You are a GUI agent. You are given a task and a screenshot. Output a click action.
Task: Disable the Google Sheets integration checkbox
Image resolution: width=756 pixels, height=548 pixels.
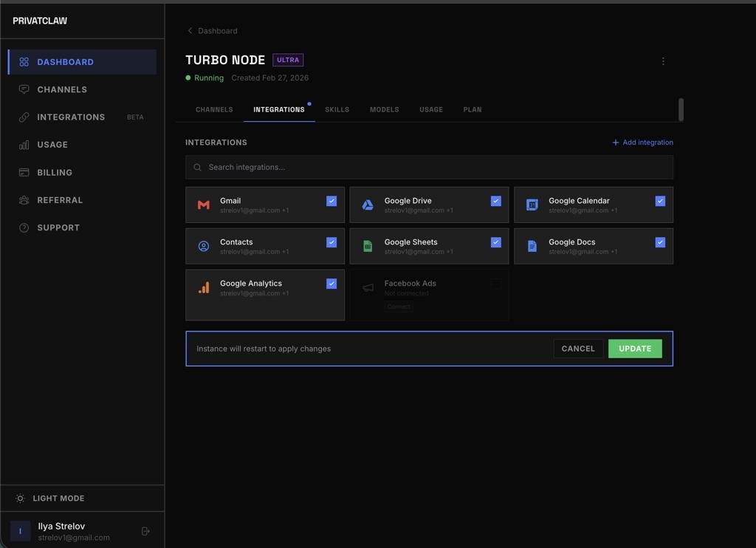point(495,242)
